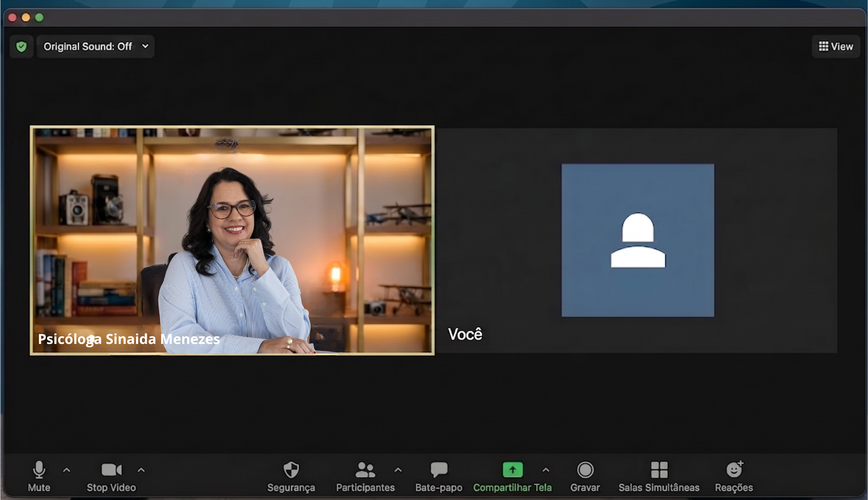Screen dimensions: 868x500
Task: Click the name label Psicóloga Sinaida Menezes
Action: pos(129,339)
